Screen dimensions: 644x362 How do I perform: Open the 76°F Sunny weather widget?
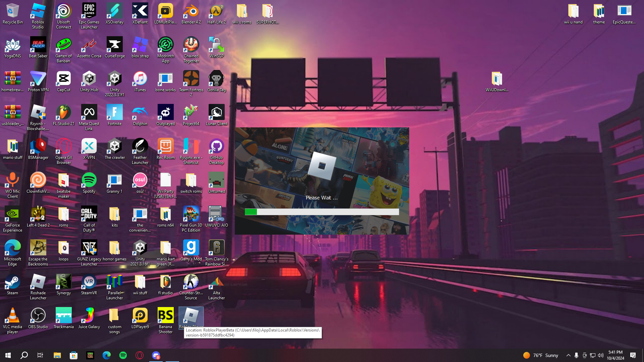pyautogui.click(x=541, y=355)
